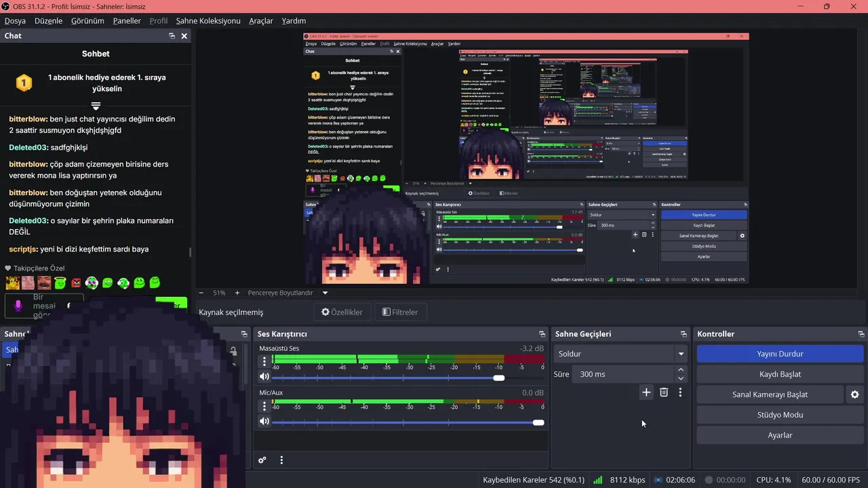Zoom out the preview with the minus icon

(x=201, y=293)
